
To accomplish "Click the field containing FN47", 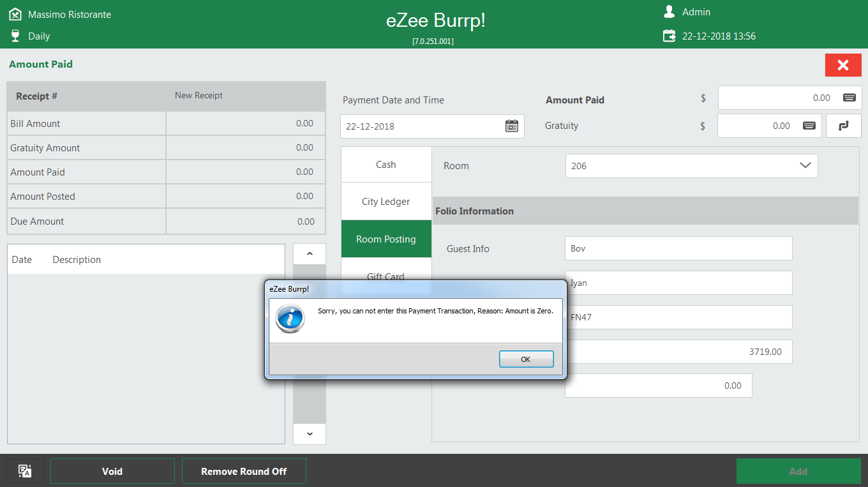I will (x=678, y=317).
